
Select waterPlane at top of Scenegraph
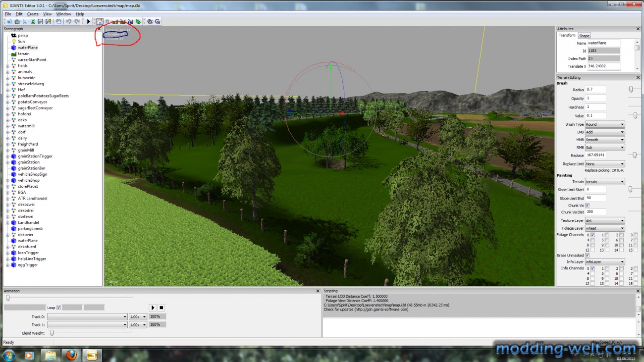click(x=28, y=48)
